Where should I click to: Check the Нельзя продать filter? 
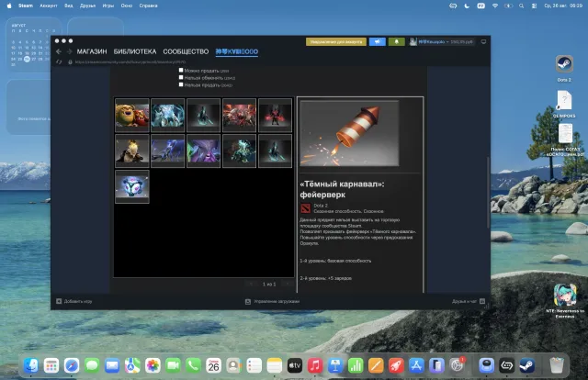pos(181,84)
